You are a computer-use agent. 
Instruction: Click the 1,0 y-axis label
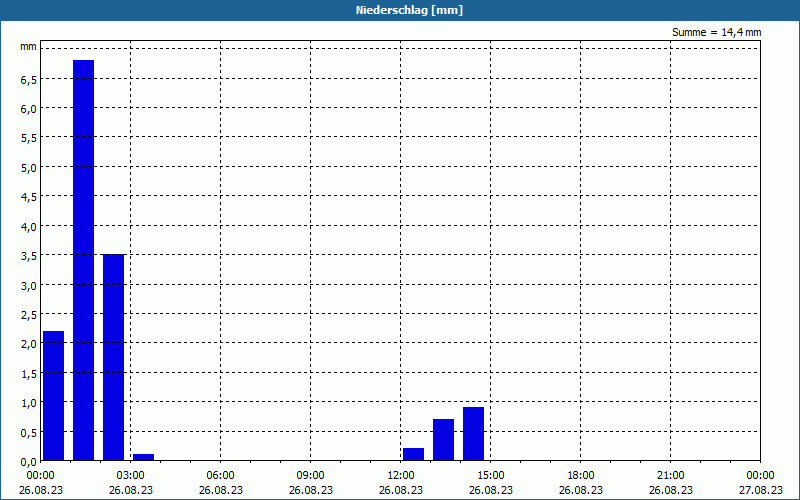tap(29, 403)
